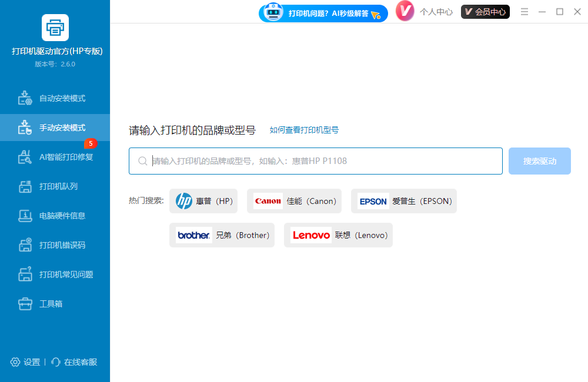This screenshot has width=588, height=382.
Task: Click the printer driver app logo
Action: (55, 28)
